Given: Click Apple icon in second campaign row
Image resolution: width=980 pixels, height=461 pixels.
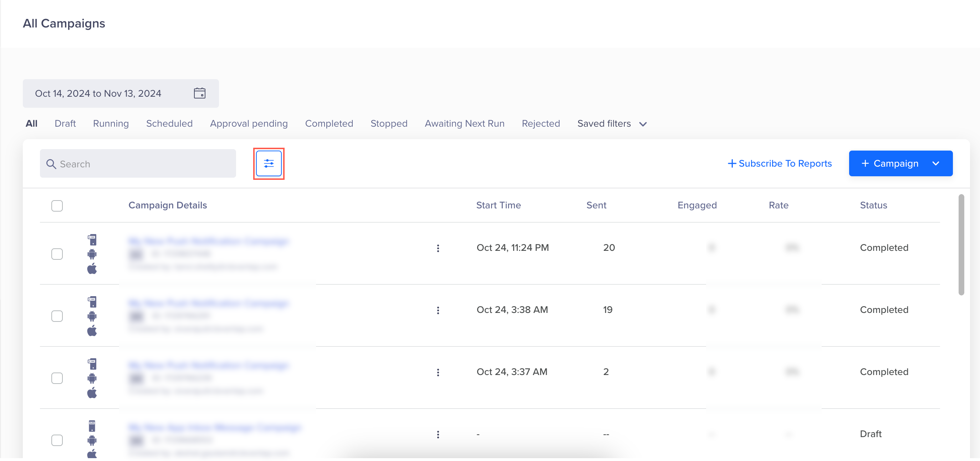Looking at the screenshot, I should click(92, 331).
